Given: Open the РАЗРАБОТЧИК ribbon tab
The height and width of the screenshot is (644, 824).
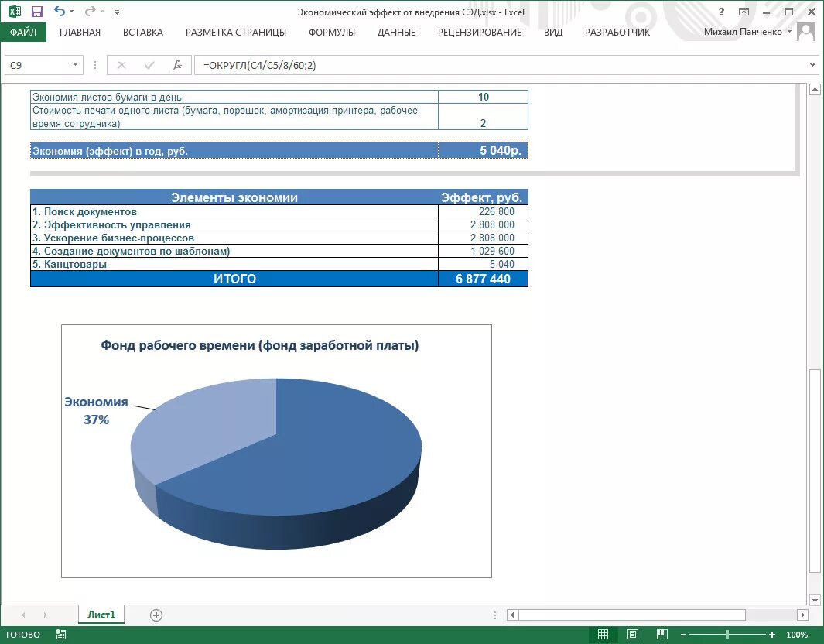Looking at the screenshot, I should click(x=617, y=32).
